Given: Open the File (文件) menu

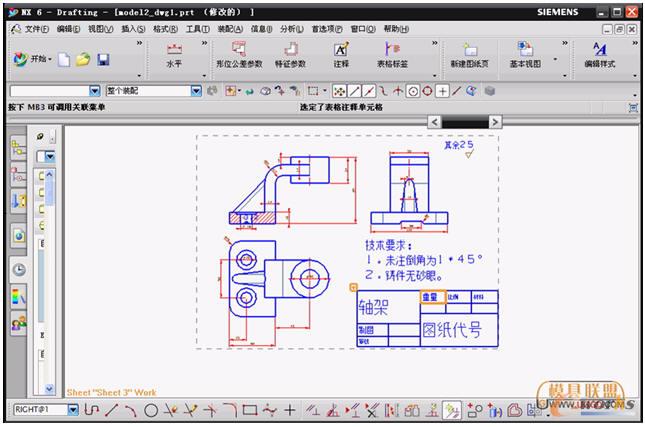Looking at the screenshot, I should [37, 29].
